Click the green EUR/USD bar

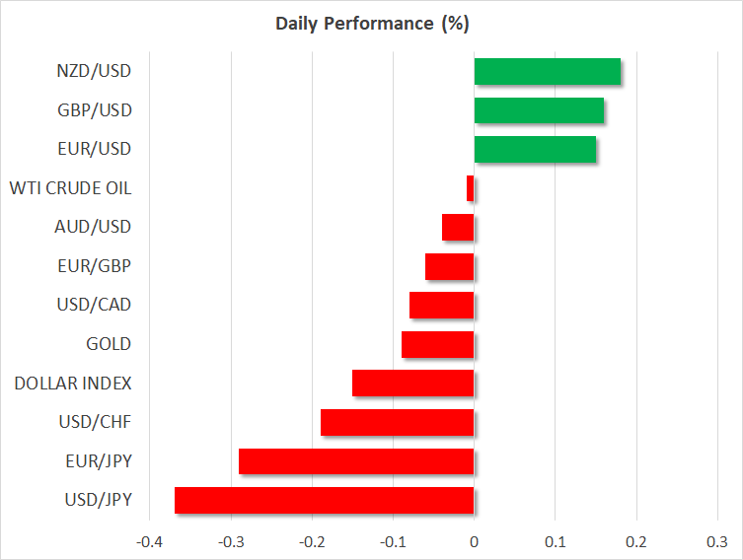535,150
